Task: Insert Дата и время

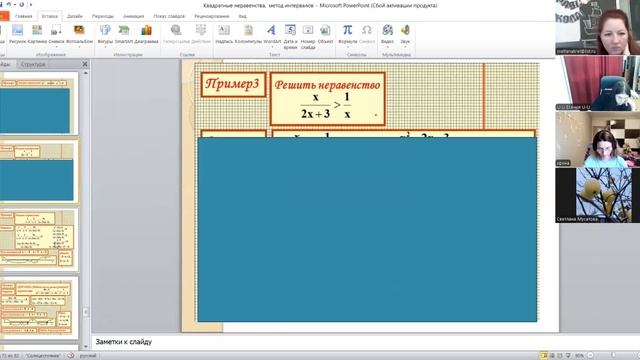Action: coord(290,36)
